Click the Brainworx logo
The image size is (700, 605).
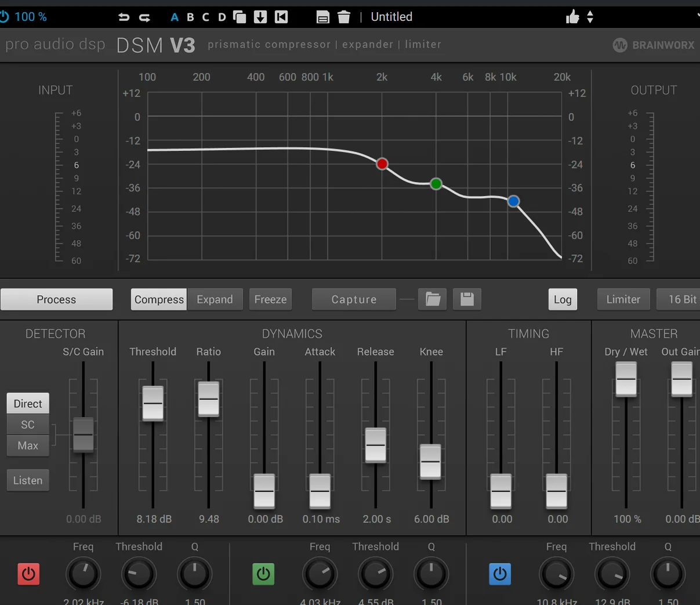point(654,45)
